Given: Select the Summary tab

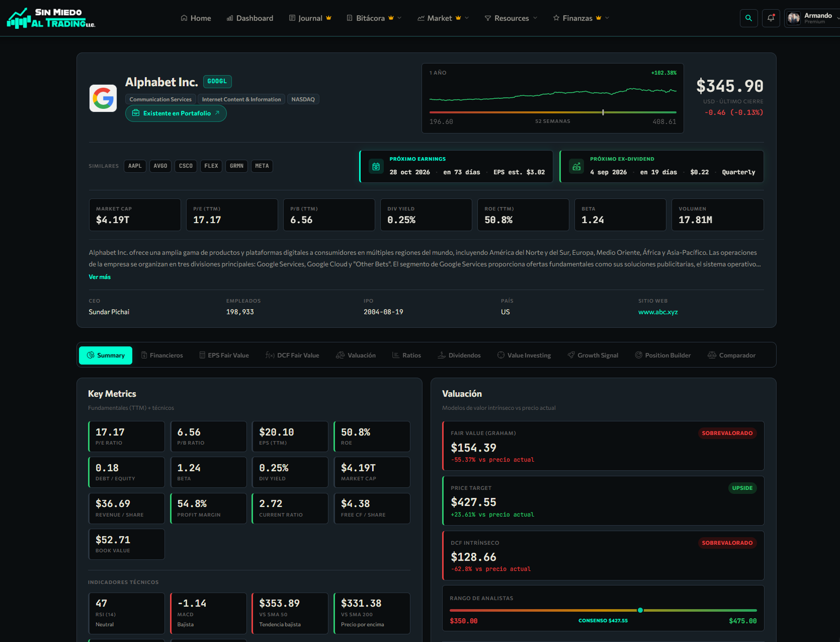Looking at the screenshot, I should [x=106, y=355].
